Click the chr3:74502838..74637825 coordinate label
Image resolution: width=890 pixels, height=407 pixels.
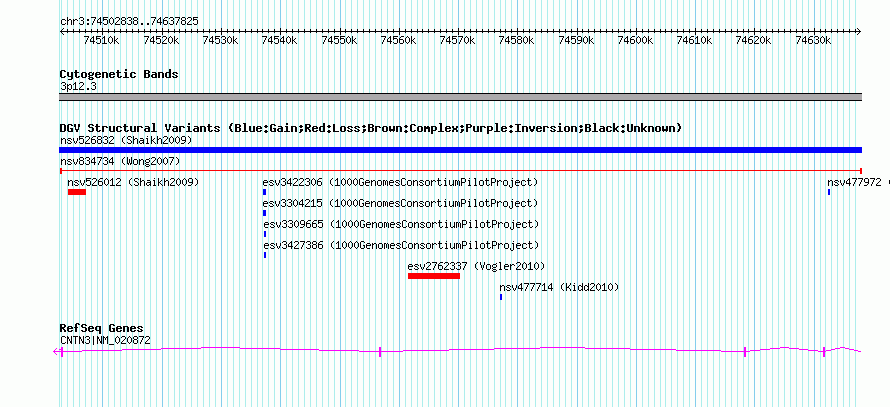(x=129, y=22)
